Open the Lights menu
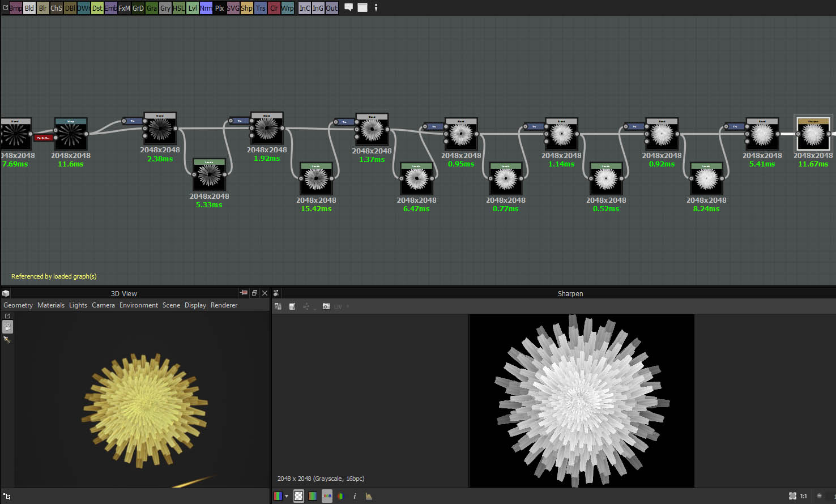Image resolution: width=836 pixels, height=504 pixels. tap(78, 305)
